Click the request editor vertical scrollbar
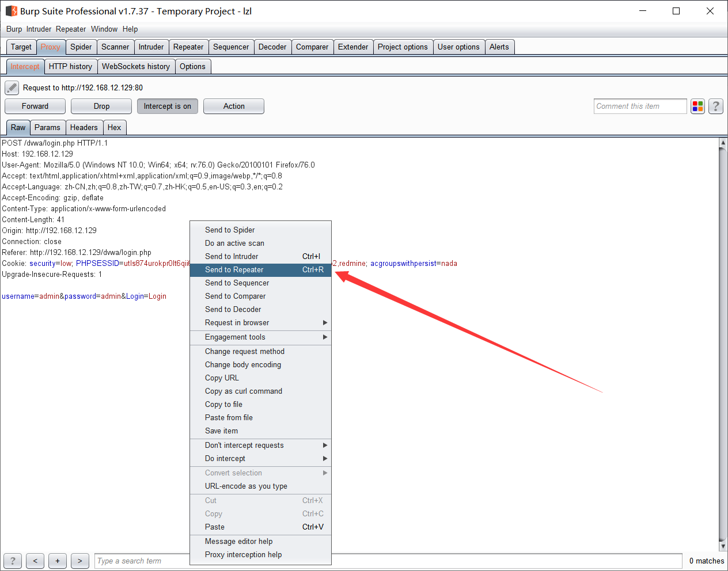This screenshot has width=728, height=571. [x=723, y=344]
